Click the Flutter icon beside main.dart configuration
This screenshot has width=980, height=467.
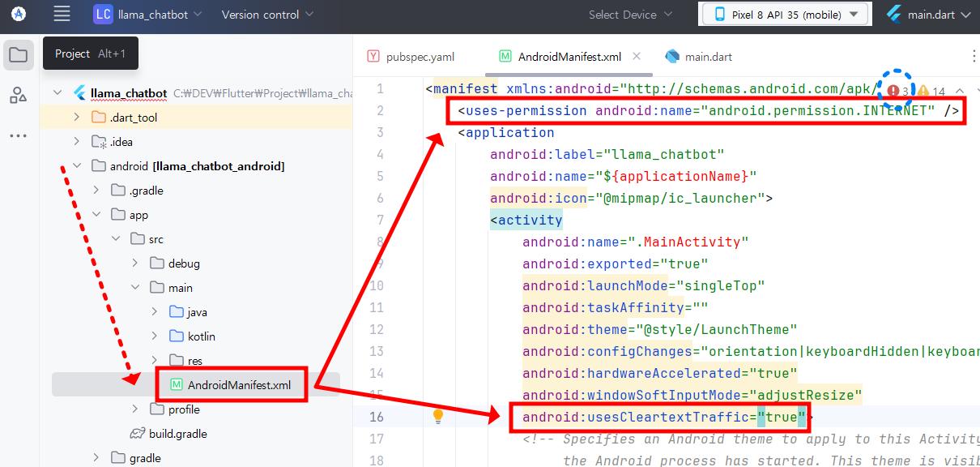click(894, 15)
